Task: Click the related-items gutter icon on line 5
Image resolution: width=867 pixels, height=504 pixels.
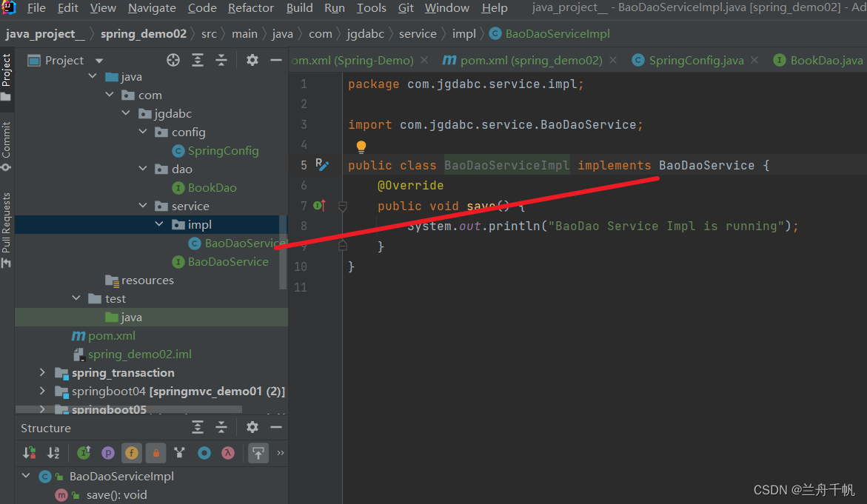Action: tap(322, 164)
